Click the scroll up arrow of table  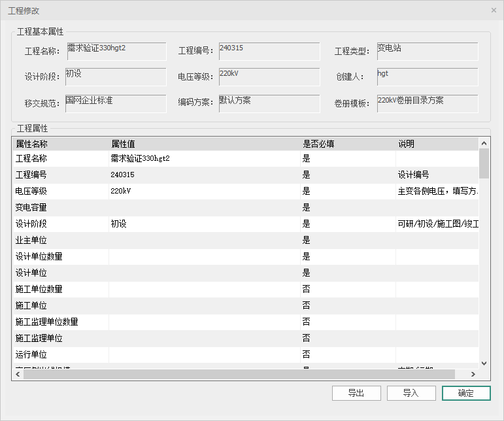484,144
